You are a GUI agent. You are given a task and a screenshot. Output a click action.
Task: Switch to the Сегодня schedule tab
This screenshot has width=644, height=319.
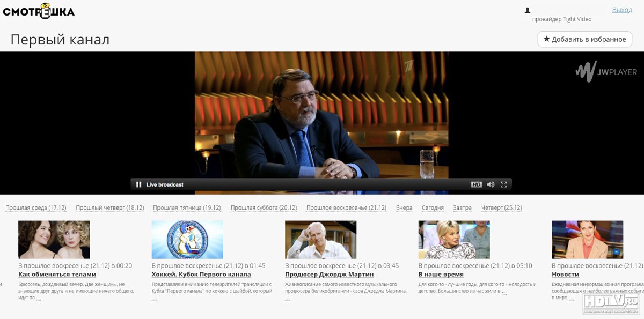[433, 208]
